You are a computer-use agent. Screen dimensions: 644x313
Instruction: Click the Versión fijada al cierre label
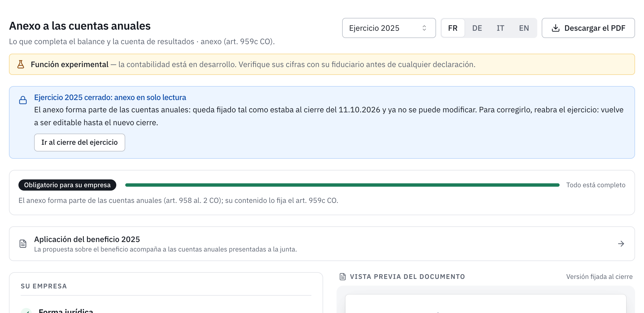pos(600,277)
